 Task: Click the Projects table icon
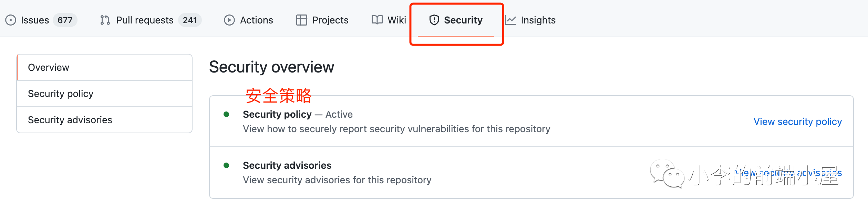click(301, 20)
